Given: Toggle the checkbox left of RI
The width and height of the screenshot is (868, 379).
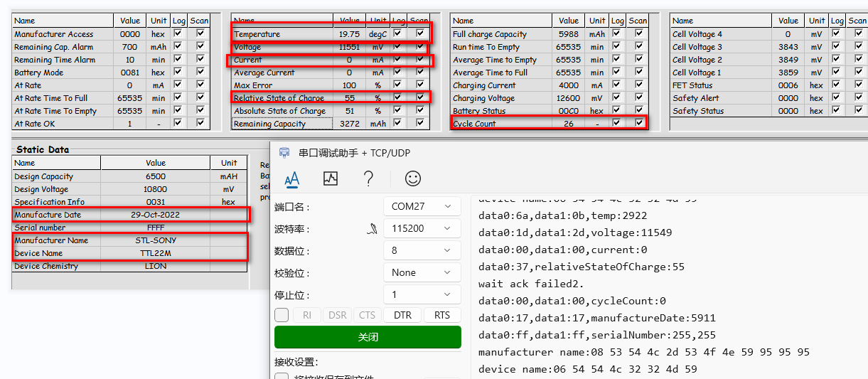Looking at the screenshot, I should [x=282, y=315].
